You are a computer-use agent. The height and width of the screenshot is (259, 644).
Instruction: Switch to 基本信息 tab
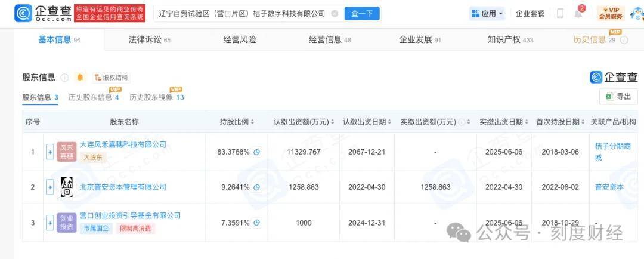pyautogui.click(x=59, y=40)
